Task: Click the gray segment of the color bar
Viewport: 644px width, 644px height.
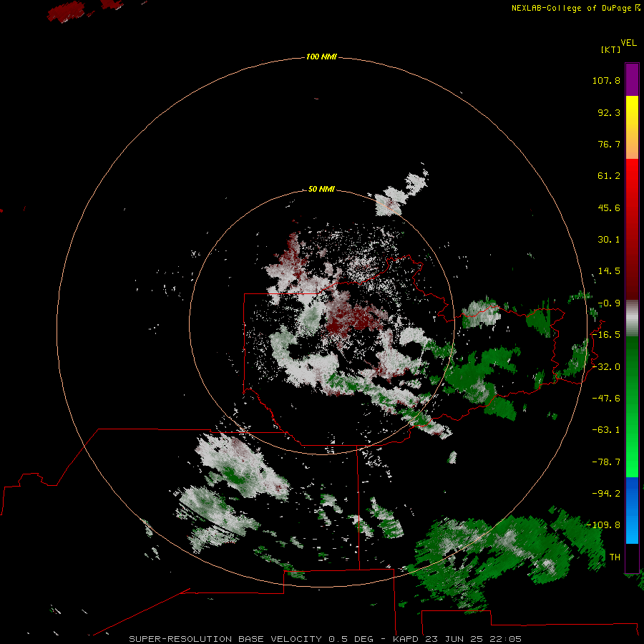Action: point(632,318)
